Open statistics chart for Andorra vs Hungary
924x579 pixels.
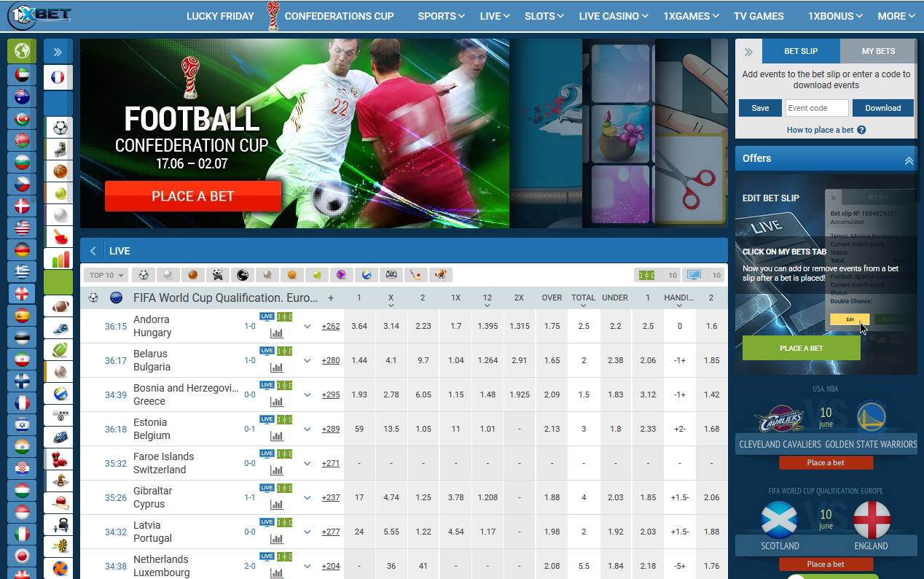point(276,333)
